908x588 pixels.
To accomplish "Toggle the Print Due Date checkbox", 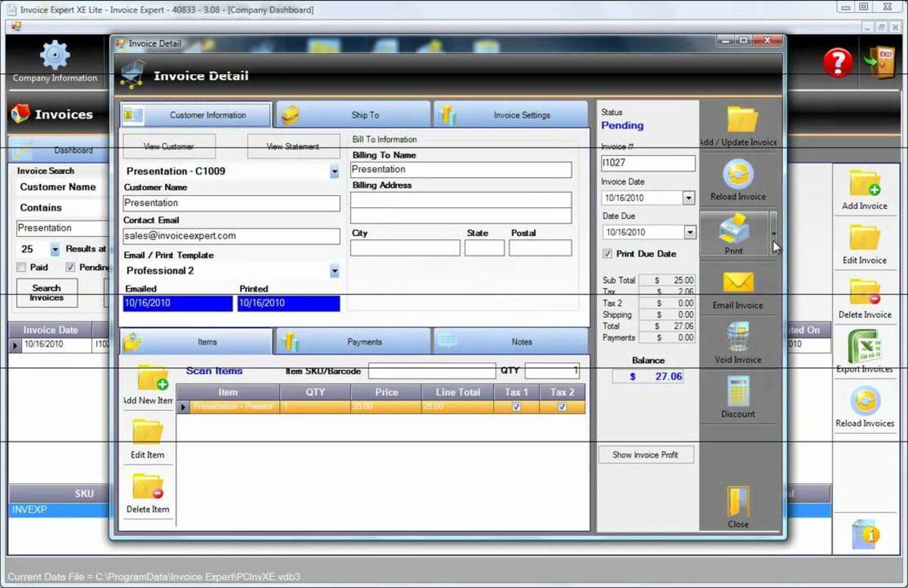I will 608,254.
